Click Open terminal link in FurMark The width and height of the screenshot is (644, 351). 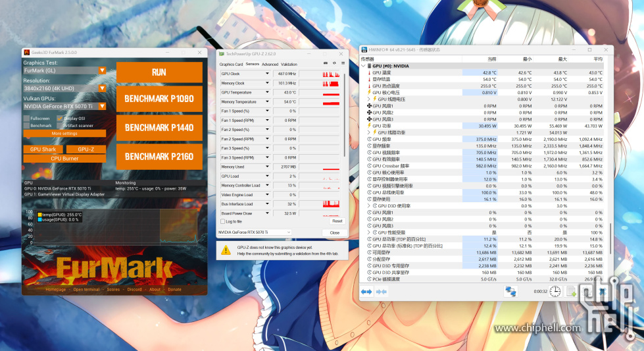86,289
